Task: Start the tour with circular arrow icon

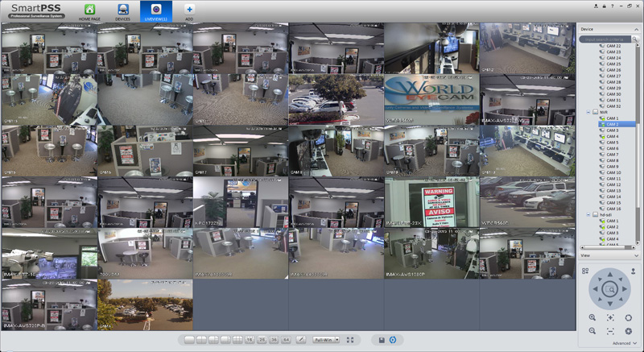Action: tap(393, 340)
